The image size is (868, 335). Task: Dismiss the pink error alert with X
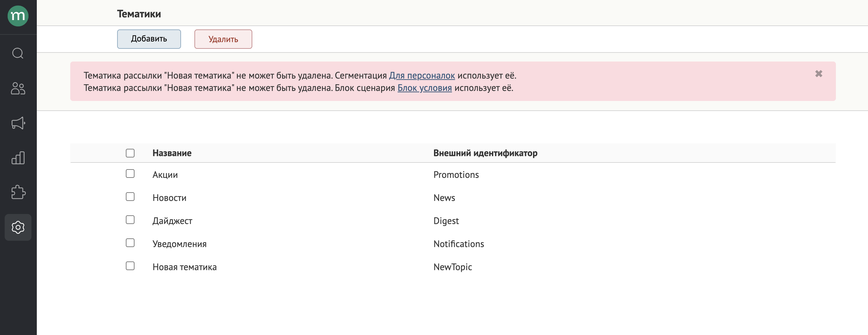click(x=818, y=74)
